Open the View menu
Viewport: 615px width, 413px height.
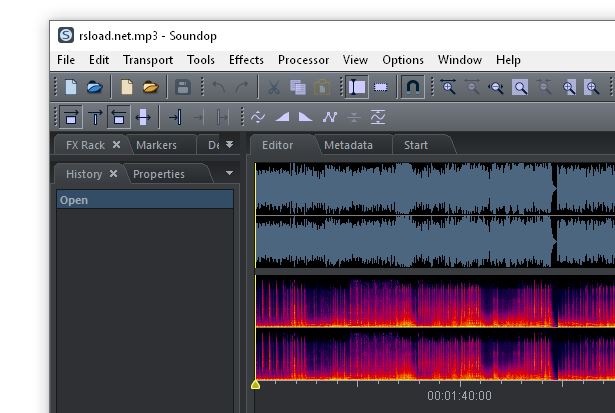355,60
